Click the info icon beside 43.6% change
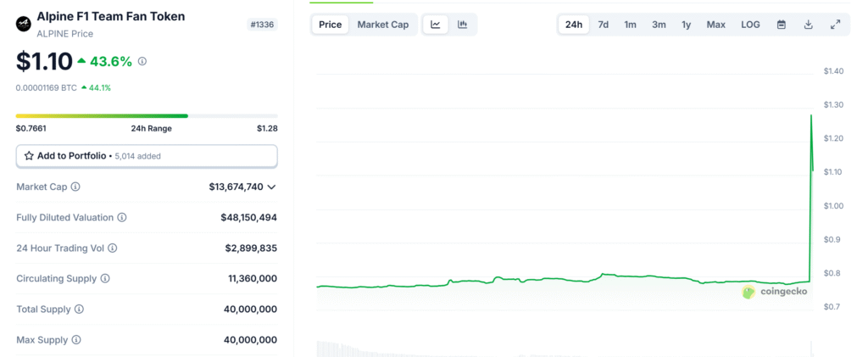Image resolution: width=868 pixels, height=357 pixels. point(142,61)
